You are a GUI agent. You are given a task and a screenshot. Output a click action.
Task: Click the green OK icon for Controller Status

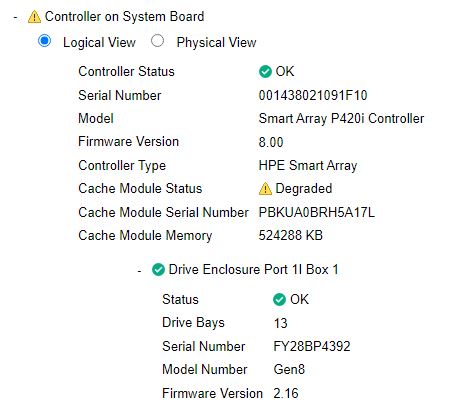(x=265, y=71)
